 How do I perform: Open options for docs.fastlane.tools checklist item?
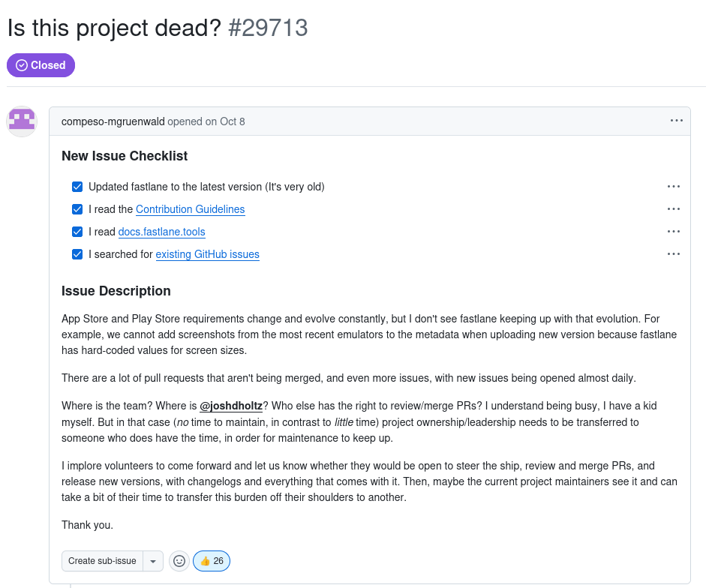[x=673, y=232]
